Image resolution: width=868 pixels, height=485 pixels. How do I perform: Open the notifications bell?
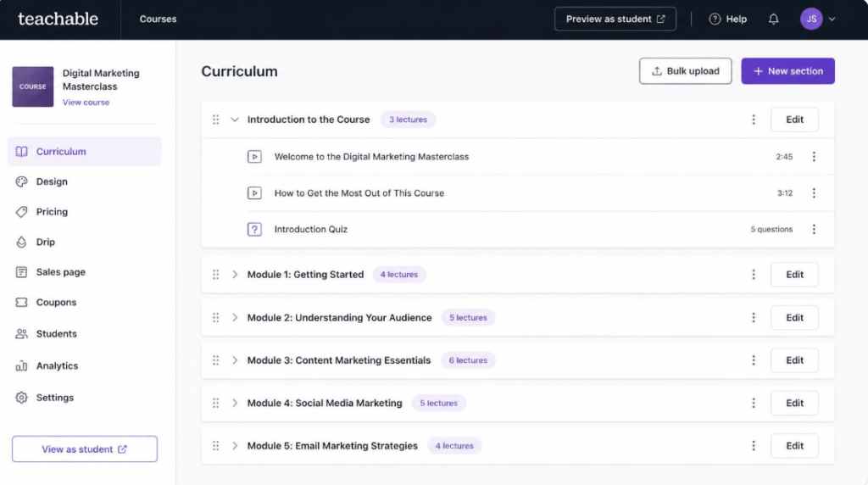tap(773, 19)
